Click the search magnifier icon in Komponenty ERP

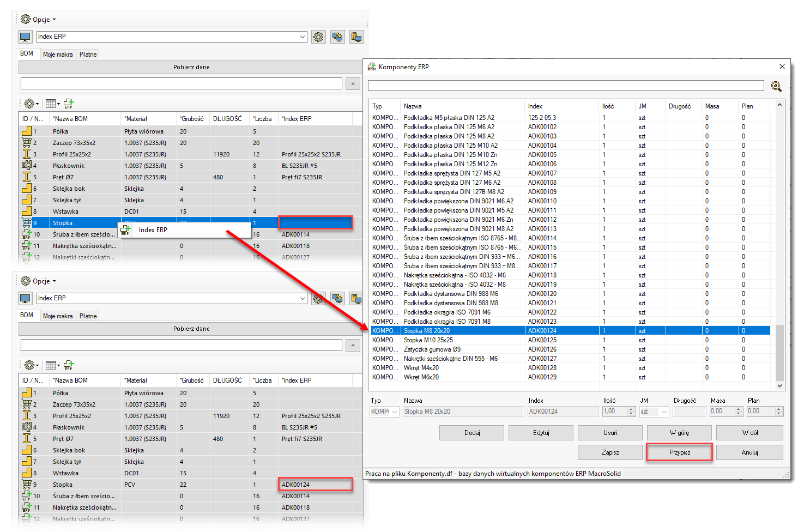pos(776,86)
